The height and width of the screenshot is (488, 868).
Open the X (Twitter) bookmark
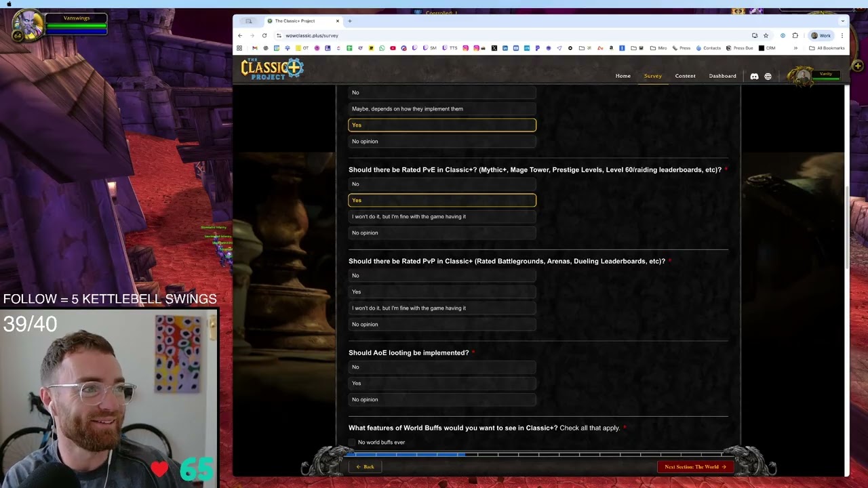[494, 48]
